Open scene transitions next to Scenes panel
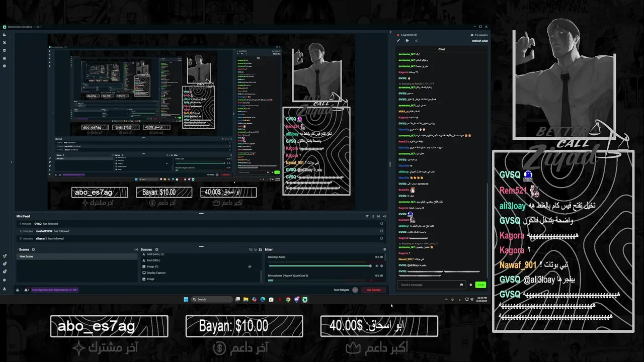 tap(136, 249)
